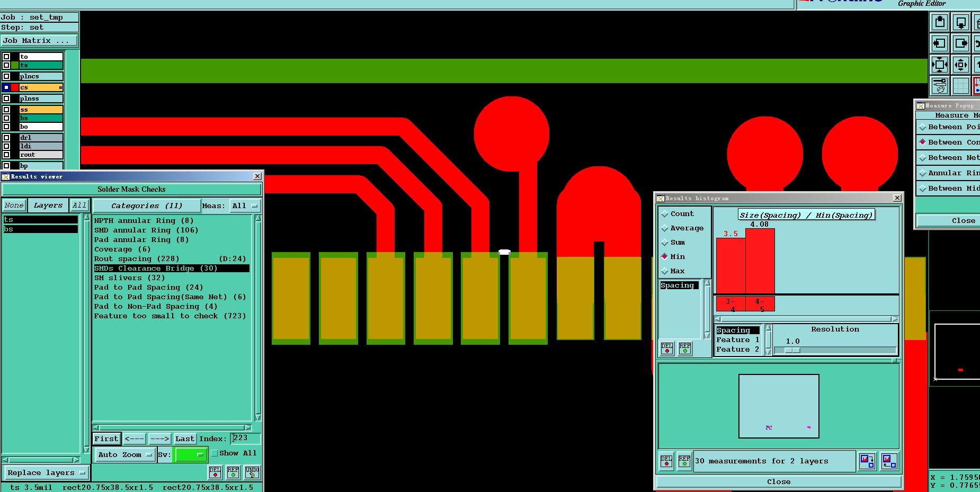Image resolution: width=980 pixels, height=492 pixels.
Task: Toggle display checkbox for the ss layer
Action: (6, 110)
